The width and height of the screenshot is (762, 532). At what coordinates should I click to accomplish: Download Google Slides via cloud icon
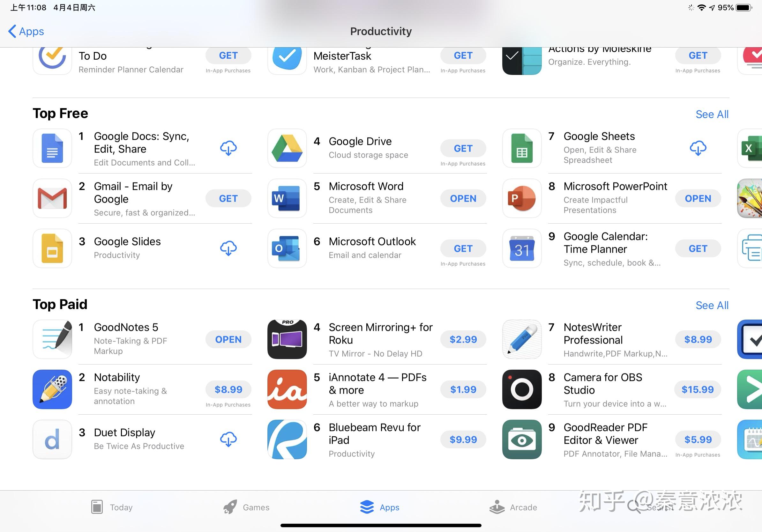228,248
